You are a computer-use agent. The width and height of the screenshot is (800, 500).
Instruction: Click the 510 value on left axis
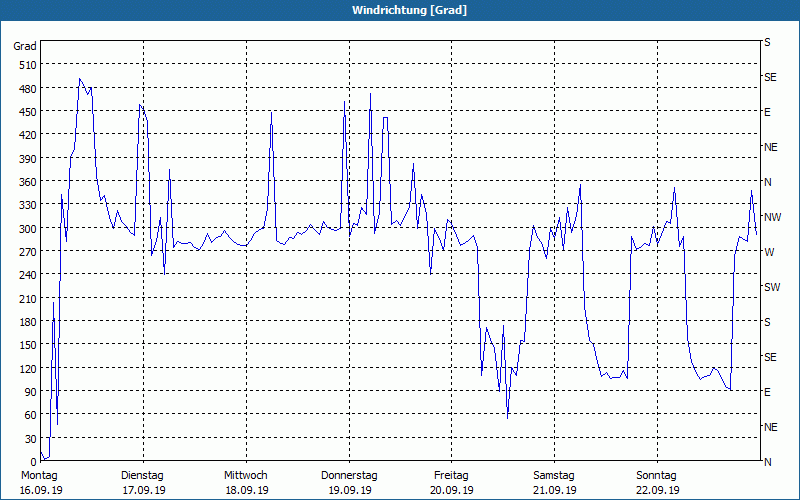(28, 65)
